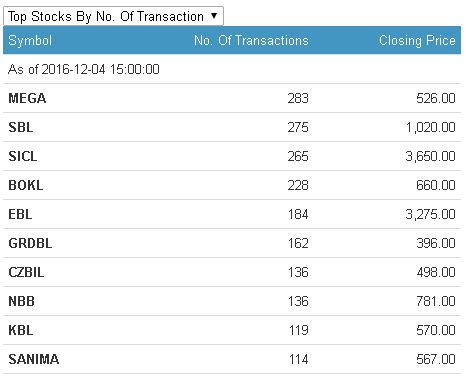Click MEGA's 283 transactions value
The image size is (468, 380).
(x=298, y=98)
